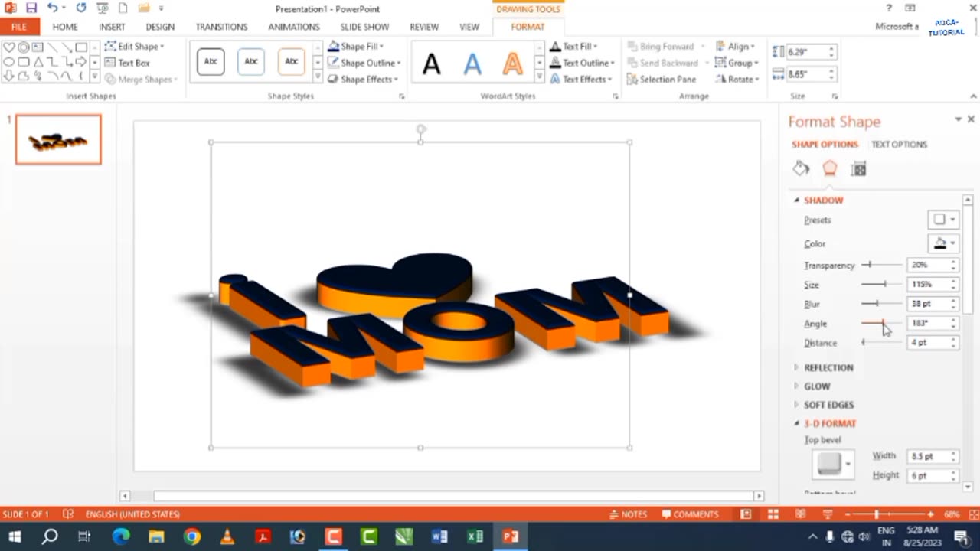Viewport: 980px width, 551px height.
Task: Start slideshow from beginning via quick access toolbar
Action: point(102,8)
